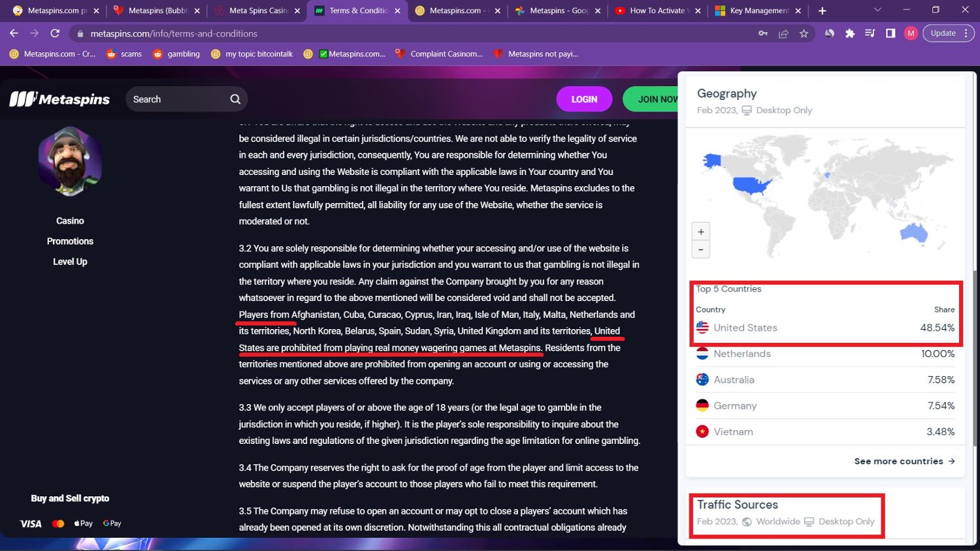Switch to How To Activate YouTube tab
Screen dimensions: 980x551
[656, 10]
